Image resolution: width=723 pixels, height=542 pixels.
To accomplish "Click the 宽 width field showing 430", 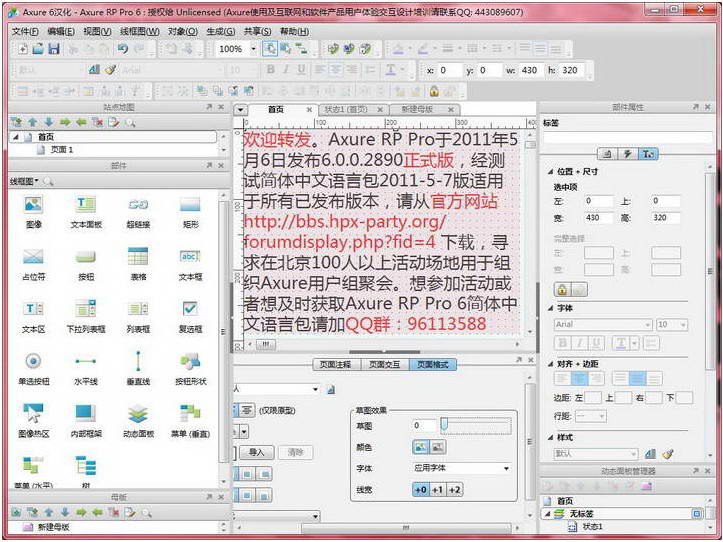I will 598,218.
